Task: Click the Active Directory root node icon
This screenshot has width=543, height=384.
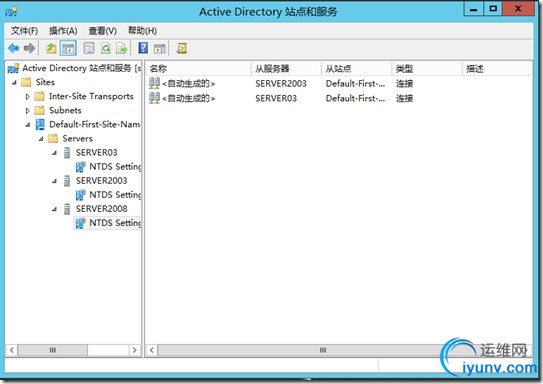Action: click(13, 68)
